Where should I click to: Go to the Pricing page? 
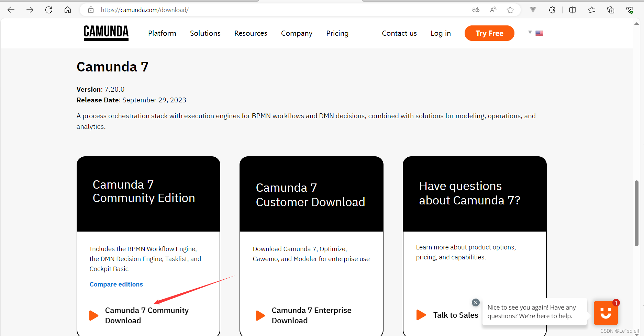[337, 33]
